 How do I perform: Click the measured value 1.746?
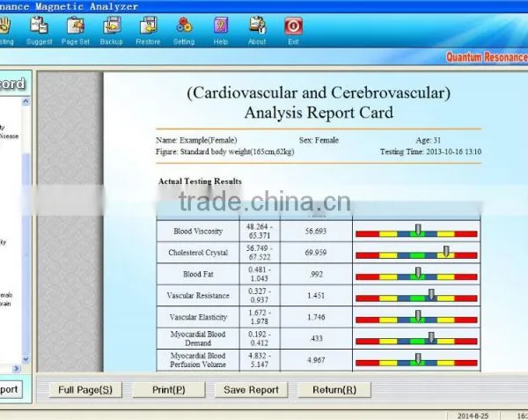click(316, 317)
